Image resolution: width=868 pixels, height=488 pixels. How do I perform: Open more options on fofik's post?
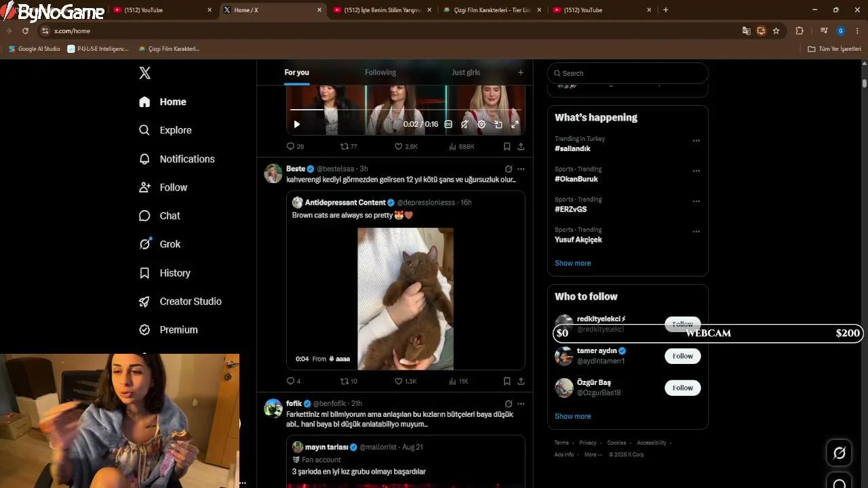coord(521,404)
